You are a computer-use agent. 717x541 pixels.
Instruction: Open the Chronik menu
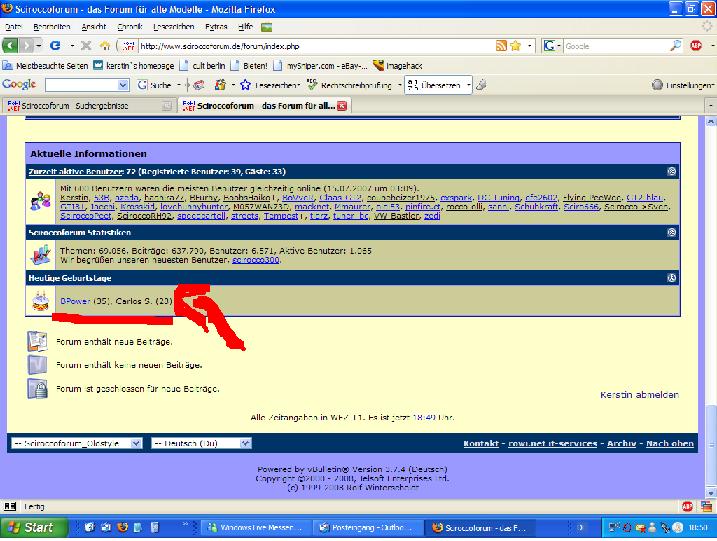tap(130, 27)
